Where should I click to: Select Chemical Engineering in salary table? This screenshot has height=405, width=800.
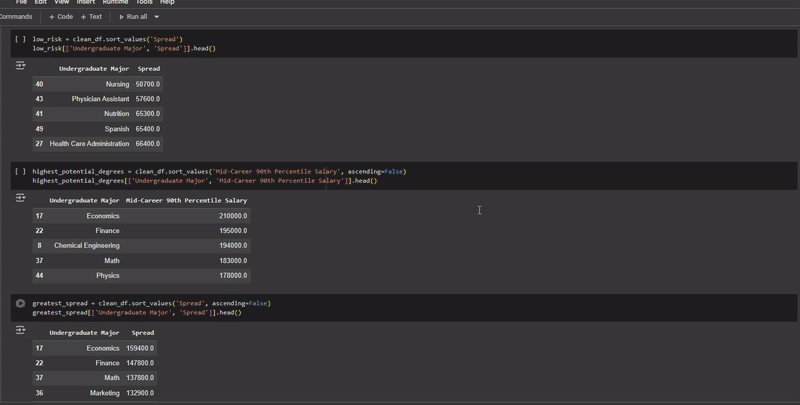pyautogui.click(x=87, y=246)
